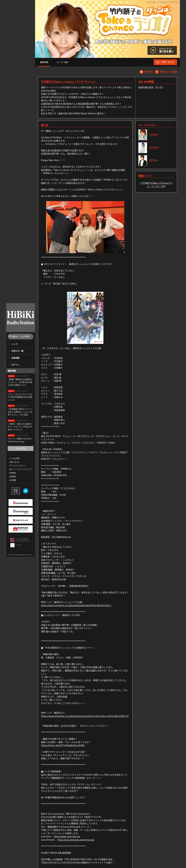Click the 共有する share icon near banner
The image size is (186, 868).
point(141,72)
